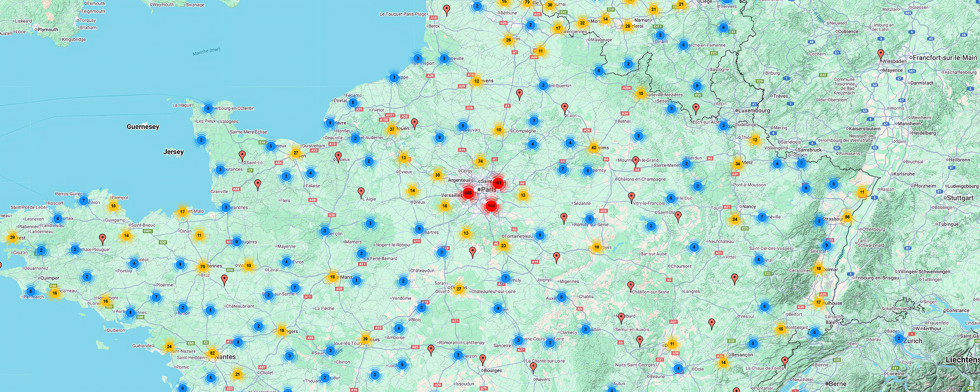Screen dimensions: 980x392
Task: Zoom into the 34 cluster at Metz
Action: click(x=737, y=164)
